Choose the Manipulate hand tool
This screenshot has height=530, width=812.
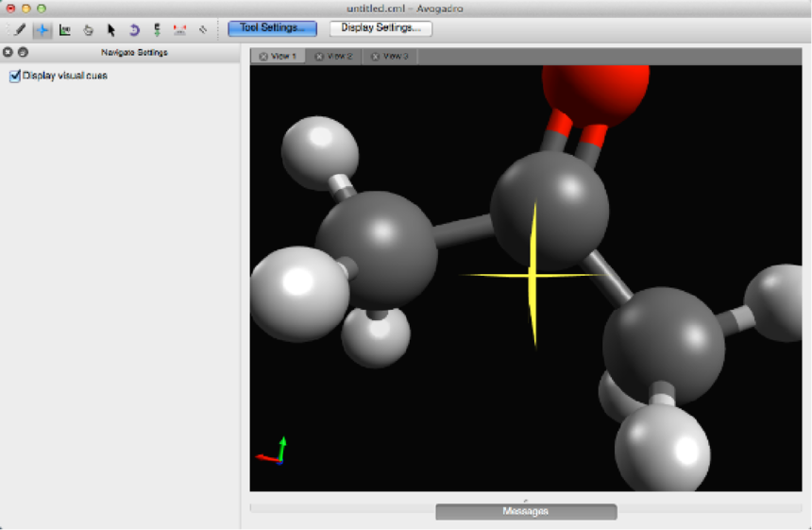(88, 29)
